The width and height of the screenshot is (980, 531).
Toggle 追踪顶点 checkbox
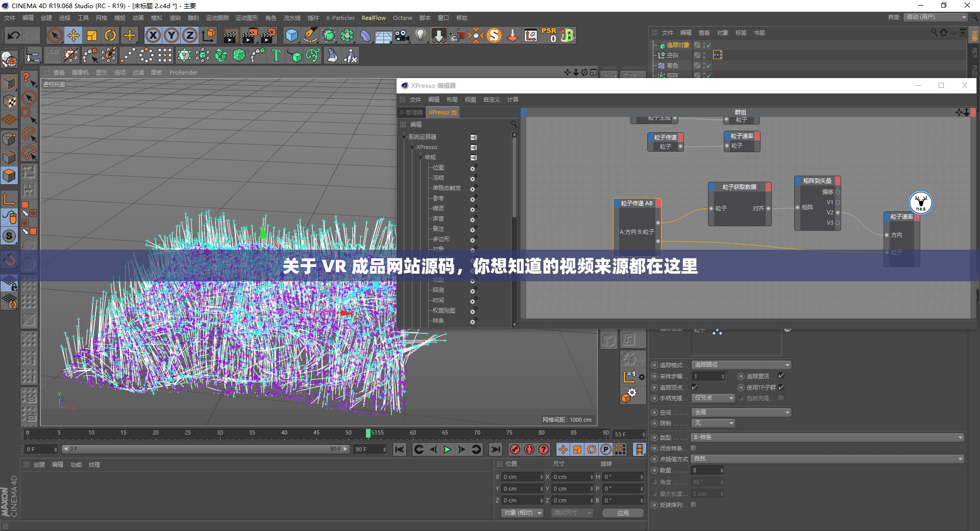pyautogui.click(x=694, y=387)
